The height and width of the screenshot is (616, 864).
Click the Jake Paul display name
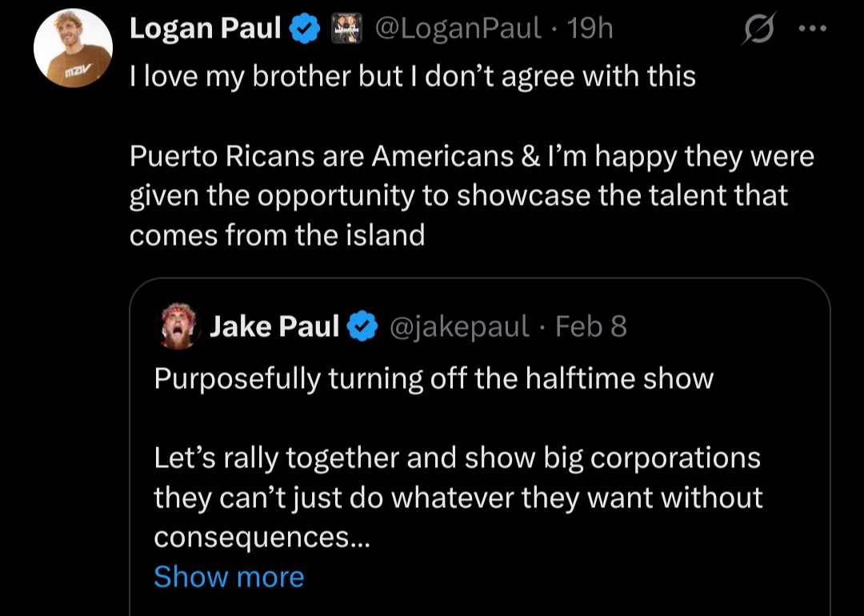click(x=274, y=326)
